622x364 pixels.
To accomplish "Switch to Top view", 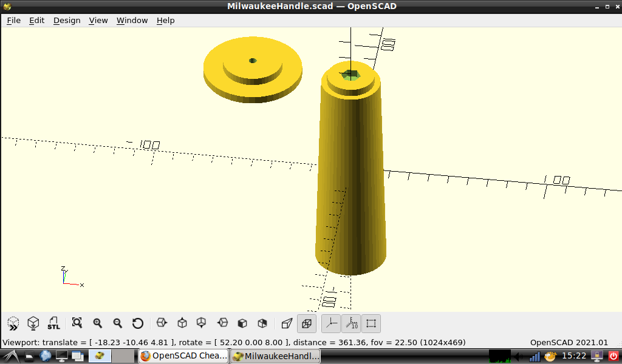I will (182, 323).
